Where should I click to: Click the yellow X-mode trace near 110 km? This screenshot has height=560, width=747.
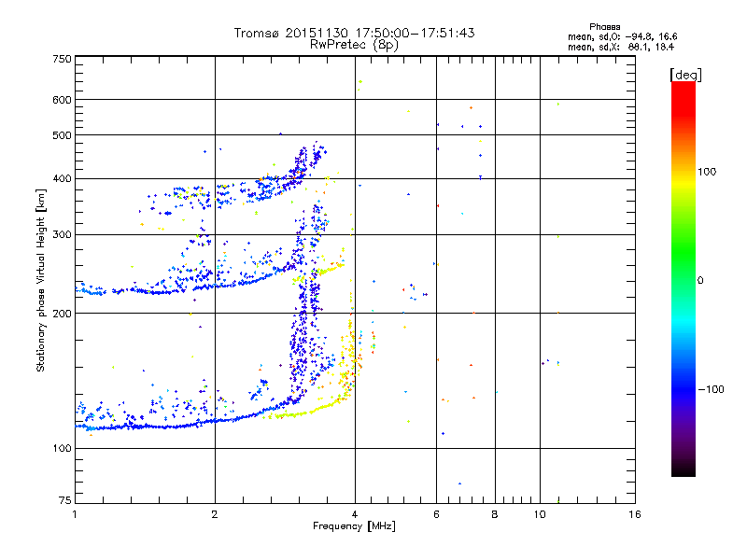[x=305, y=413]
